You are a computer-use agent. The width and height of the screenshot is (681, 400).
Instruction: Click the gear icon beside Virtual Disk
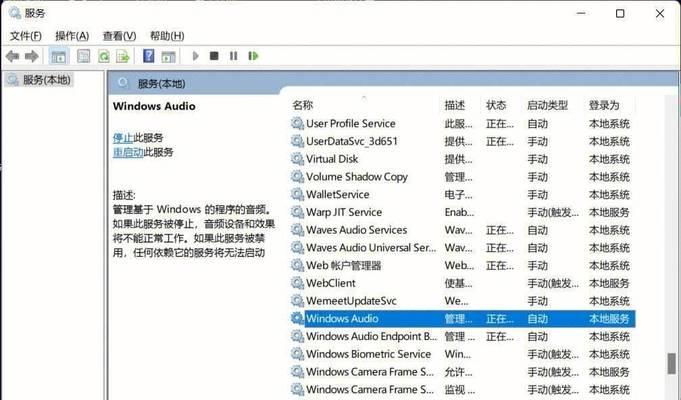click(298, 159)
